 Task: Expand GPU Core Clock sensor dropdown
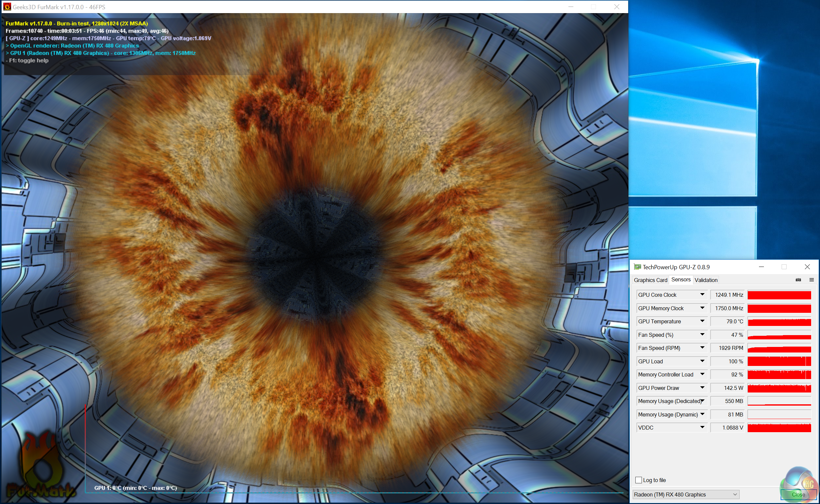[702, 295]
